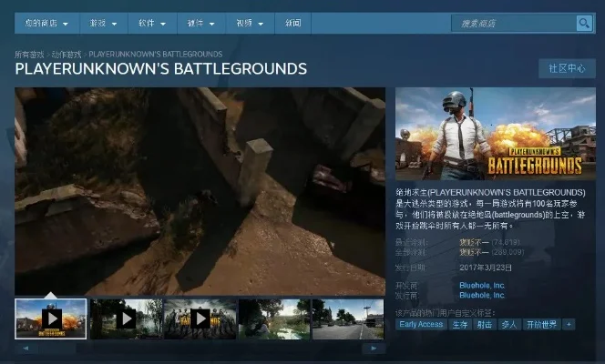
Task: Open the publisher Bluehole, Inc. link
Action: (482, 296)
